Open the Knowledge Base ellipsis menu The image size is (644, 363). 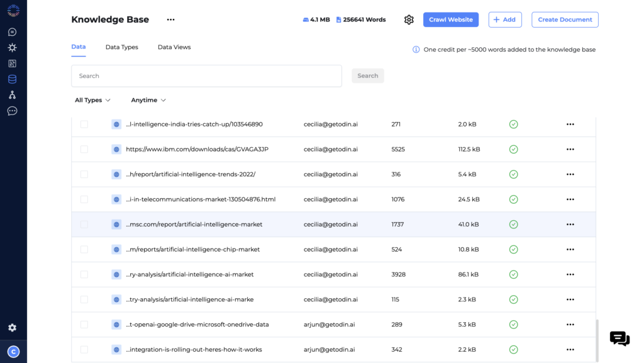(170, 20)
